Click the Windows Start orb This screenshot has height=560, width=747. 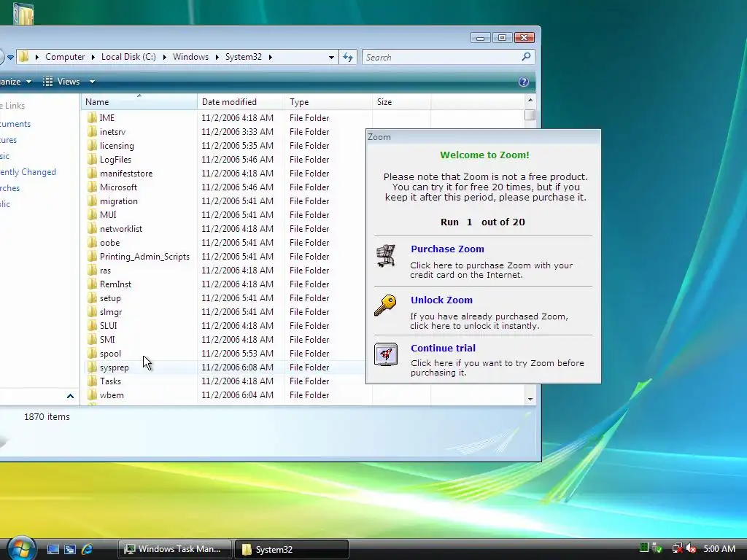pyautogui.click(x=21, y=548)
